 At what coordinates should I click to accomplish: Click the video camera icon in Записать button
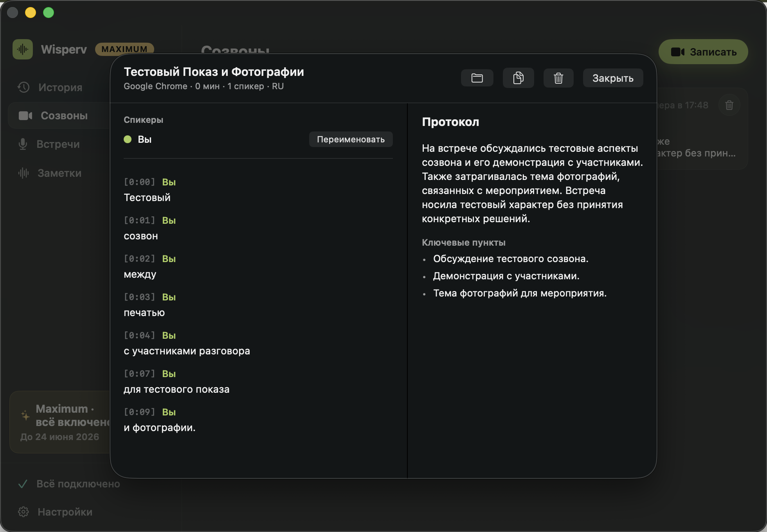coord(677,52)
